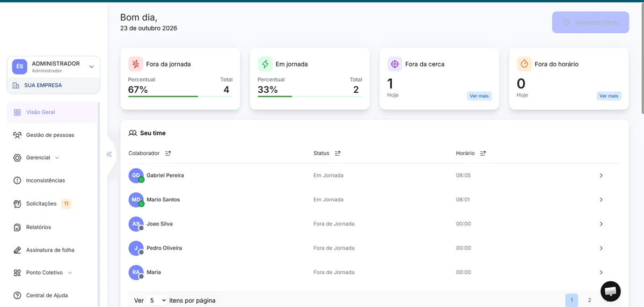Viewport: 644px width, 307px height.
Task: Click the Registrar ponto button
Action: point(590,23)
